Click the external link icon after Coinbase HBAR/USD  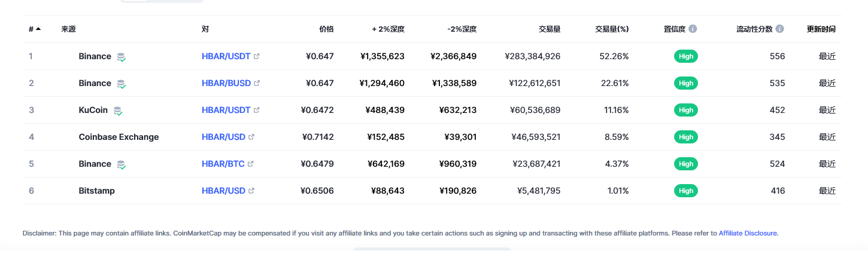click(251, 137)
